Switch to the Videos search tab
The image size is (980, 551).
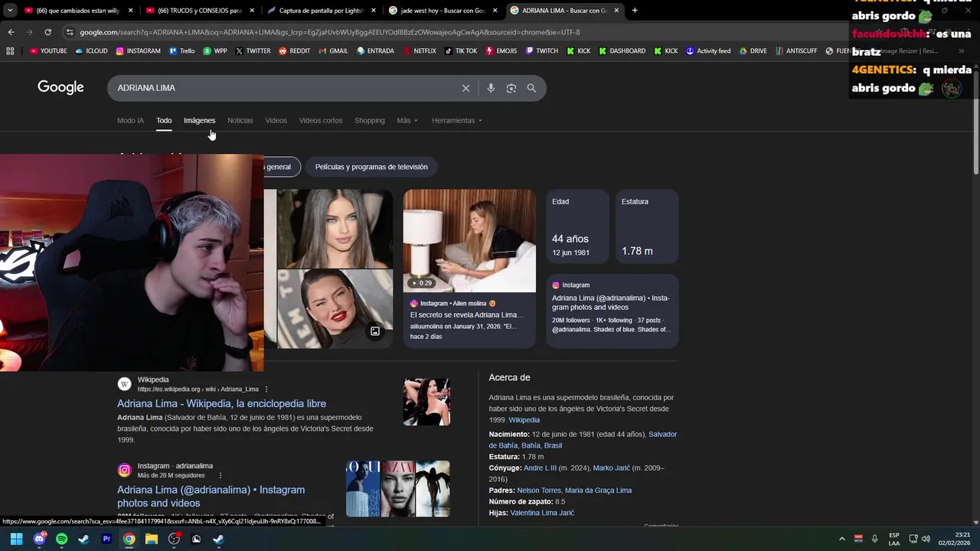pyautogui.click(x=276, y=120)
